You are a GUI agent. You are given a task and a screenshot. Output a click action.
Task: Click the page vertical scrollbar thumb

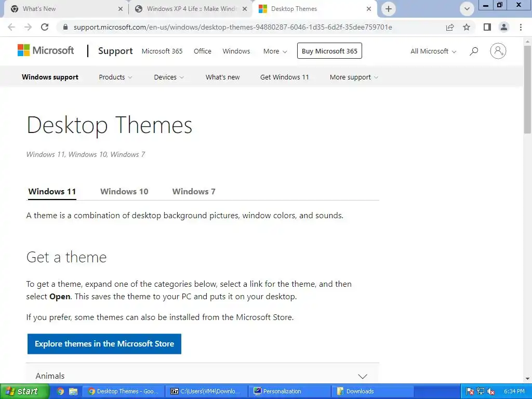[527, 89]
